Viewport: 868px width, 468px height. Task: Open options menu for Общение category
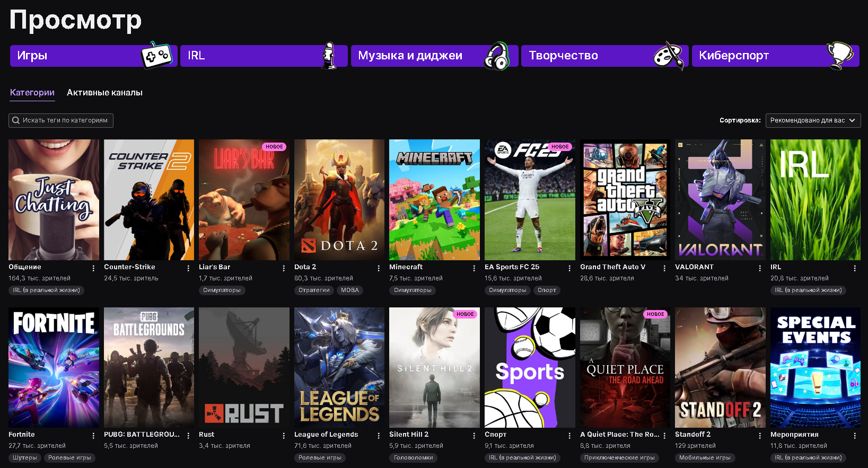(93, 268)
